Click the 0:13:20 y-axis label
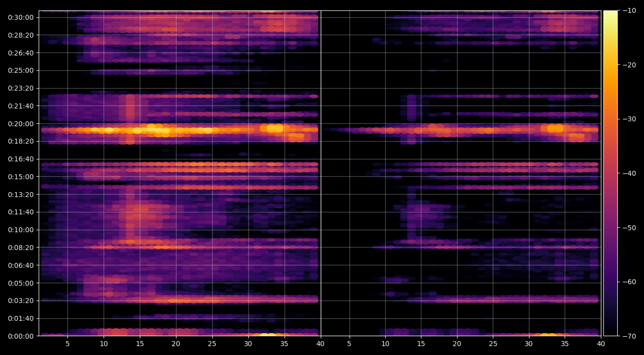The height and width of the screenshot is (355, 644). [x=20, y=195]
